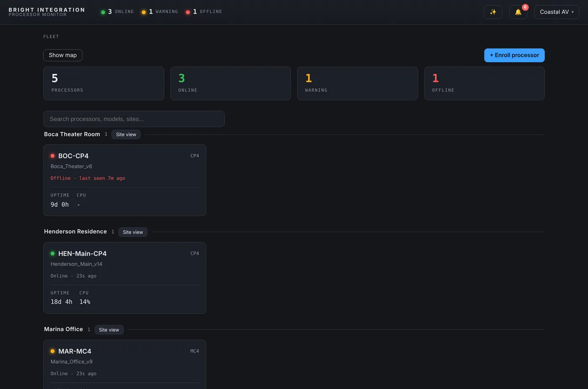Select the 1 Offline summary card

click(484, 83)
